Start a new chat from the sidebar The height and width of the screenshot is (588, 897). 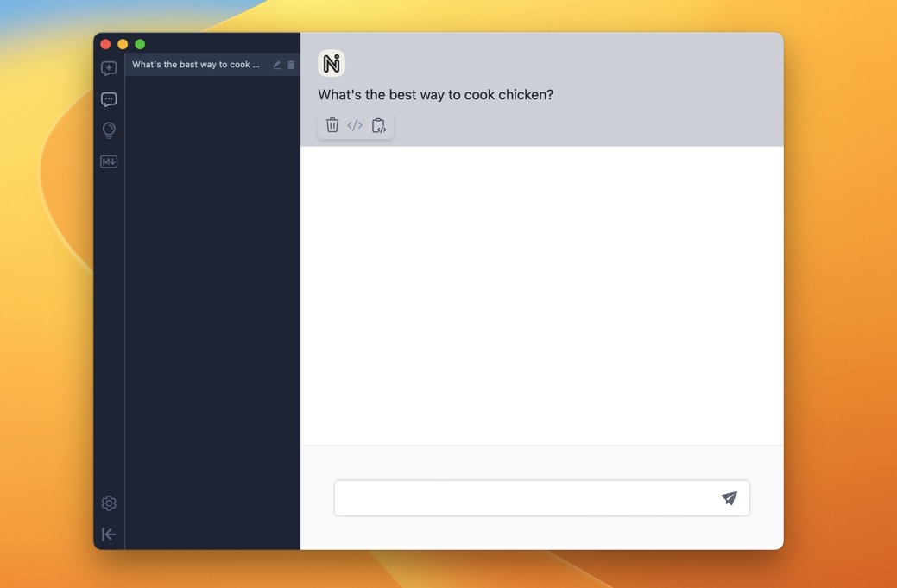tap(109, 68)
